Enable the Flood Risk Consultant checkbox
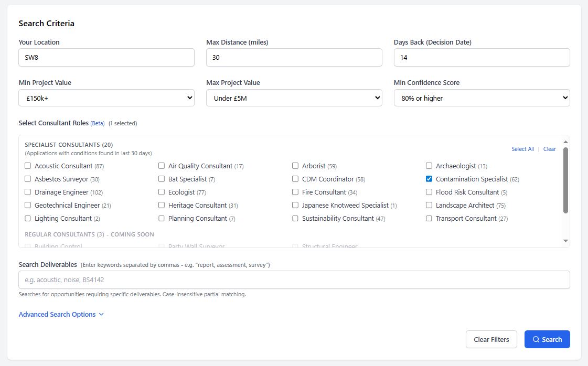 pyautogui.click(x=429, y=192)
